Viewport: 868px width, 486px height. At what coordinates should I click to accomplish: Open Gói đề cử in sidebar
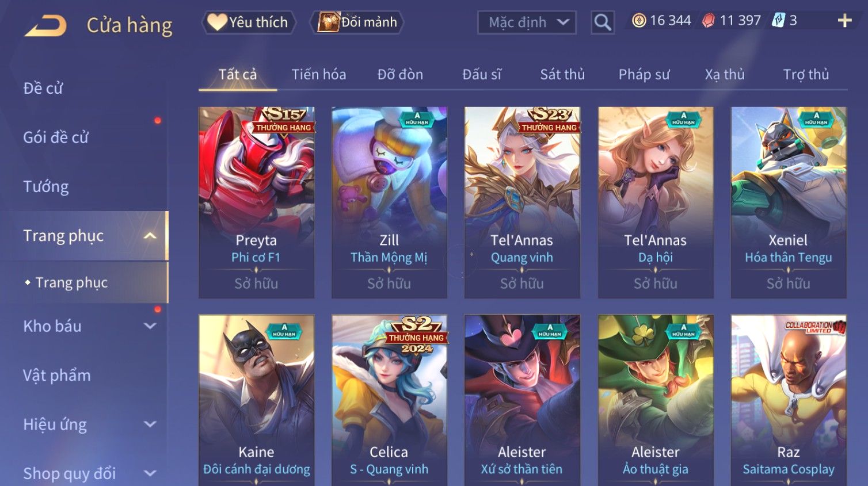click(56, 137)
